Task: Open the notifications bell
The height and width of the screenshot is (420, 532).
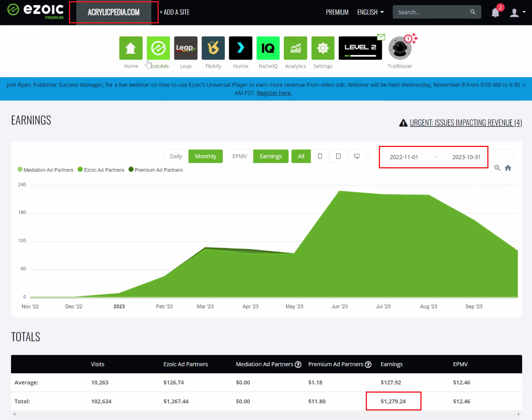Action: pos(495,12)
